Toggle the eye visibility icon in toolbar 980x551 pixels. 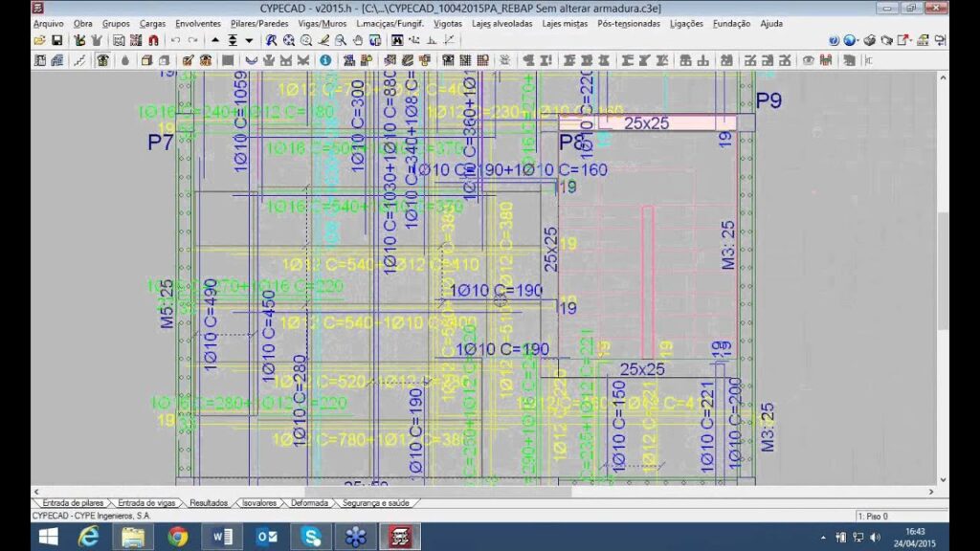(x=808, y=60)
